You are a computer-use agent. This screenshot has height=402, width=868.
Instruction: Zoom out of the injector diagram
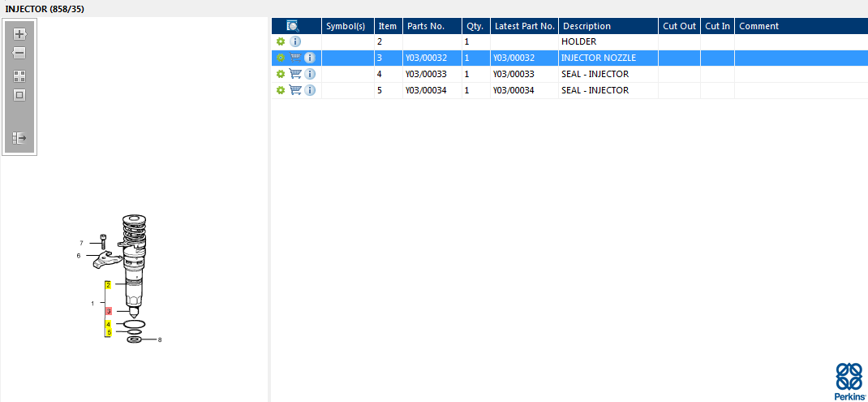click(x=19, y=54)
